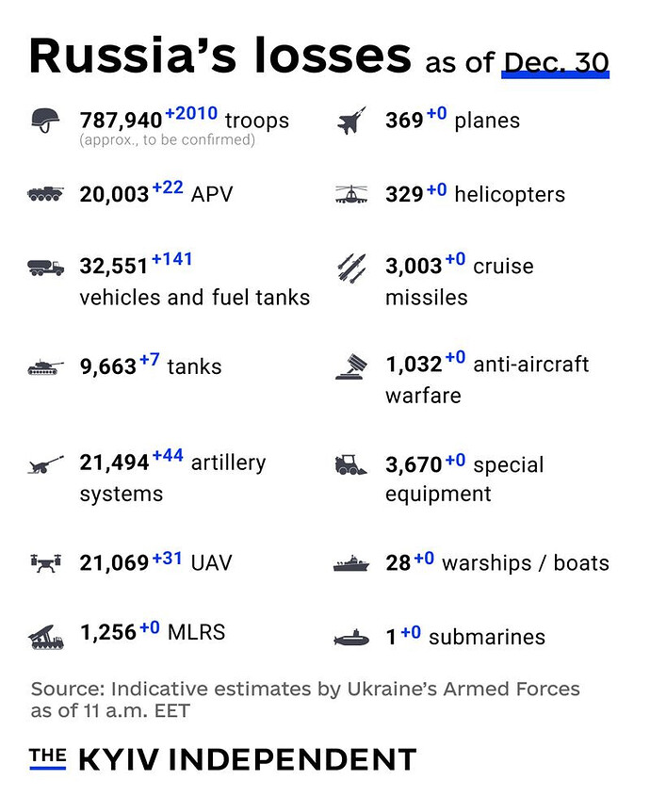Select the helicopter icon

pos(351,194)
